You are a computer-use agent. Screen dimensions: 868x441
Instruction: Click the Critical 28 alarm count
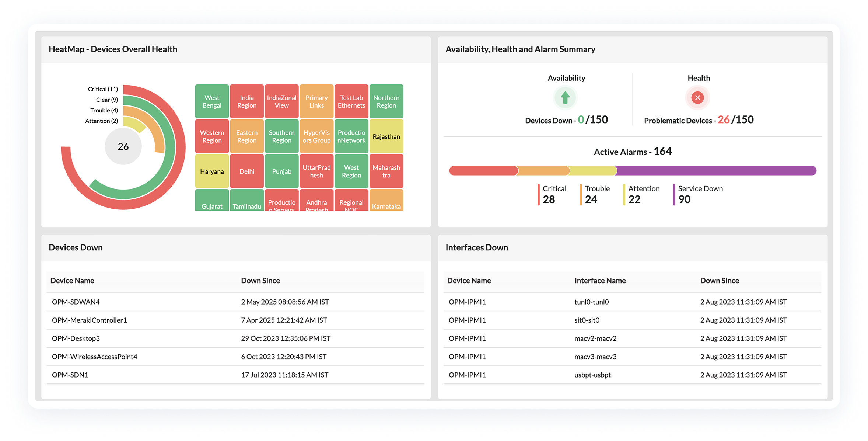coord(549,199)
